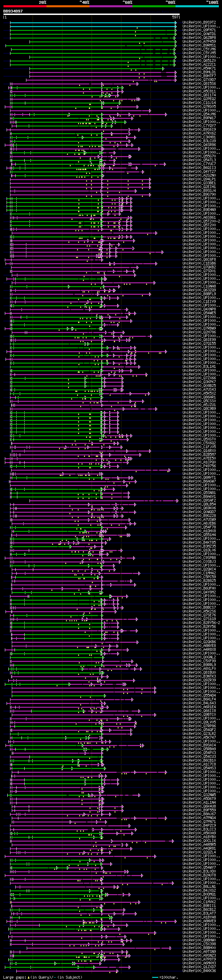The width and height of the screenshot is (222, 980).
Task: Select label UniRef100_A6S861
Action: (x=199, y=217)
